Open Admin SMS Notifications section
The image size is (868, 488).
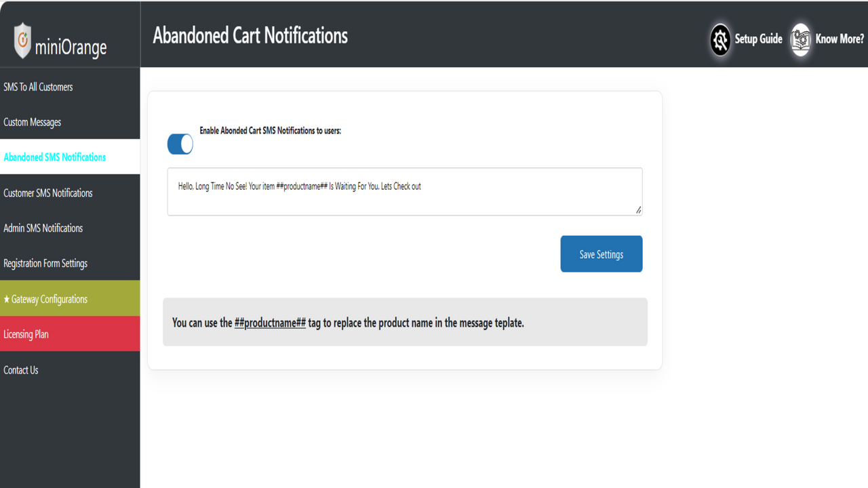pos(43,228)
